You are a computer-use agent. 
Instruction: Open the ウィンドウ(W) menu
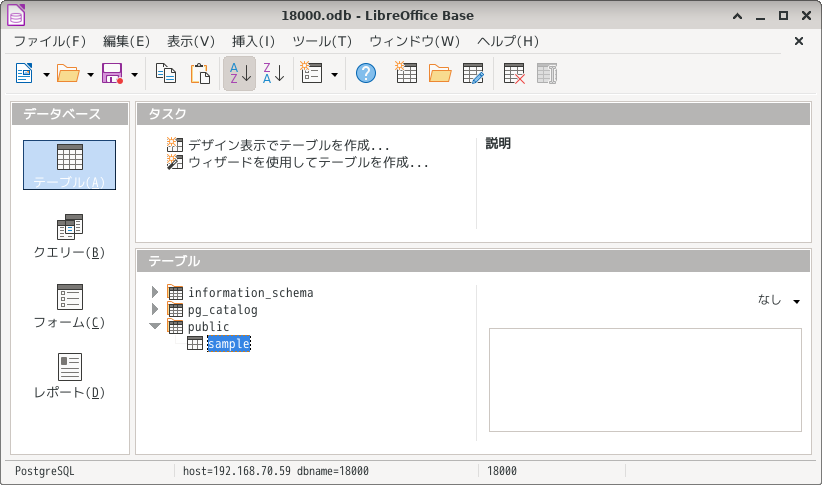point(414,41)
